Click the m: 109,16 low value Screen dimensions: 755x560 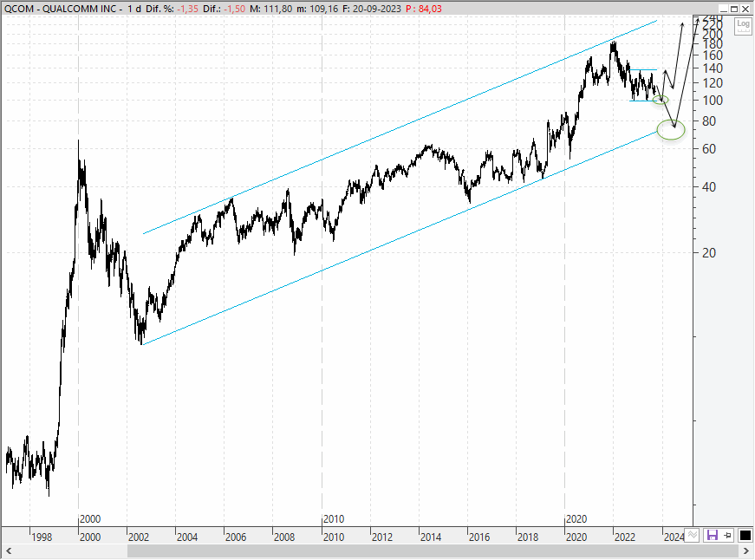[317, 9]
